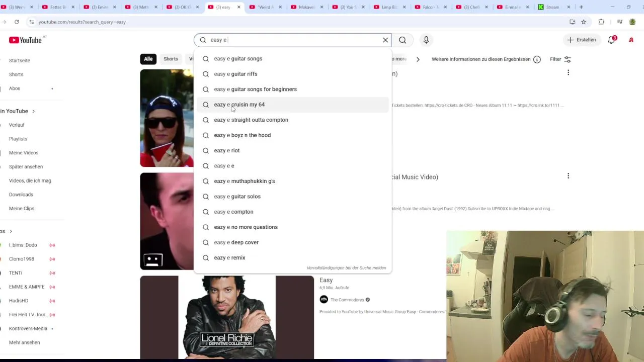Pick 'eazy e no more questions'
Screen dimensions: 644x362
tap(292, 227)
